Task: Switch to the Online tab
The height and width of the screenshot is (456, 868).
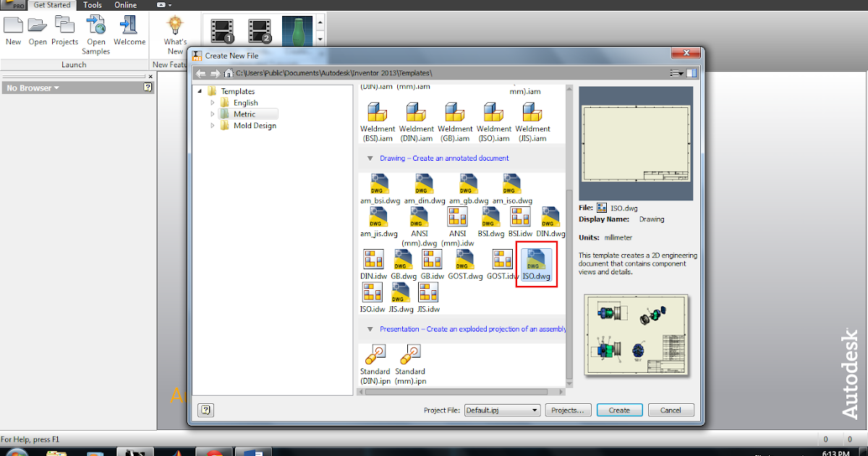Action: pyautogui.click(x=125, y=5)
